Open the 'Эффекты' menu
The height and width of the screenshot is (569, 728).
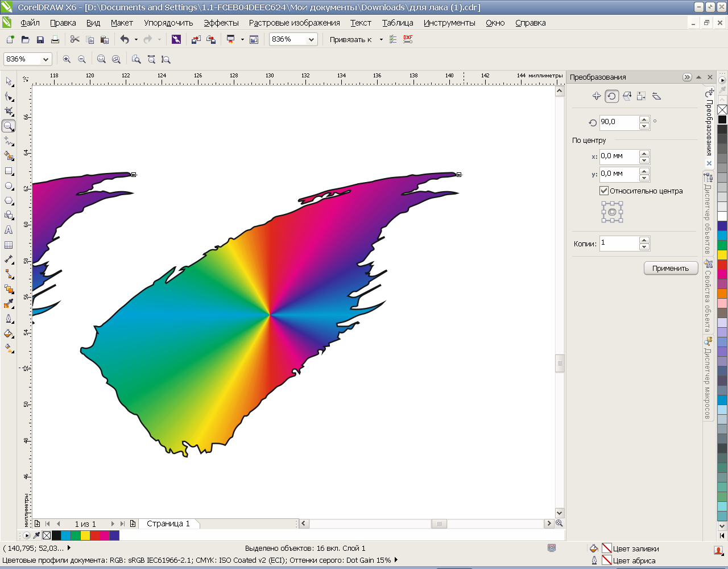221,23
